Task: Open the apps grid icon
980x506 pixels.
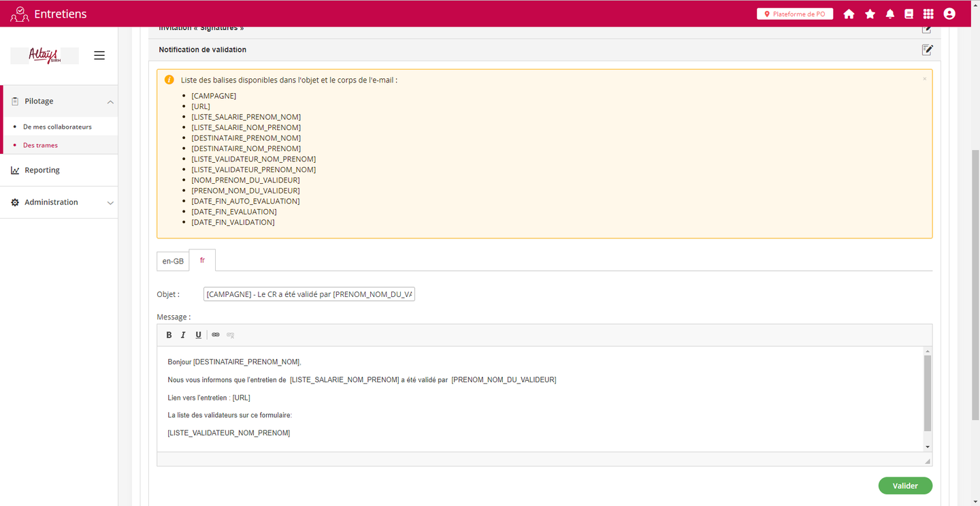Action: (x=928, y=14)
